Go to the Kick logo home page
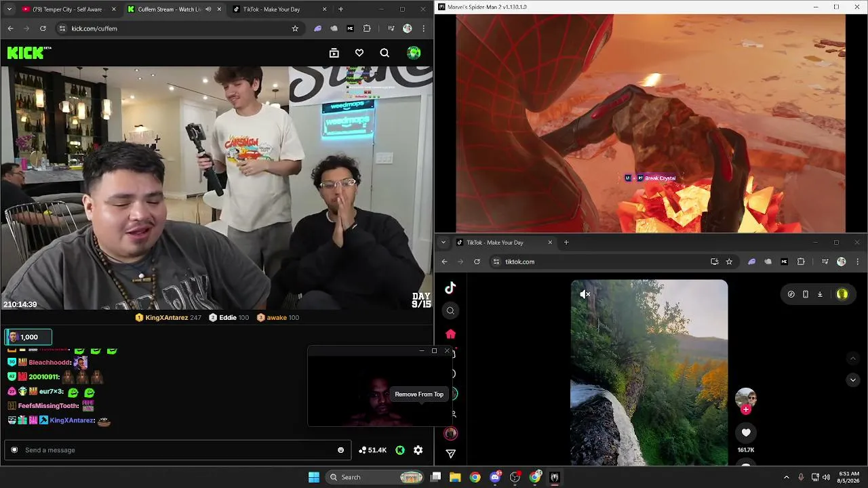This screenshot has width=868, height=488. click(29, 53)
